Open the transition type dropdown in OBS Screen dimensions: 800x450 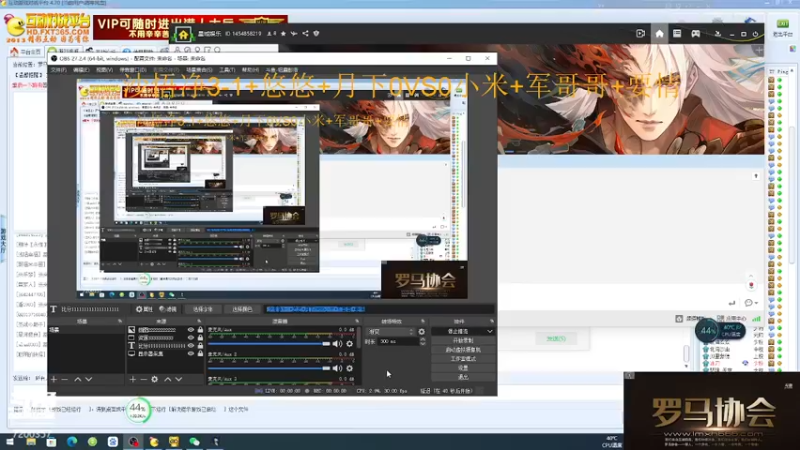tap(391, 332)
